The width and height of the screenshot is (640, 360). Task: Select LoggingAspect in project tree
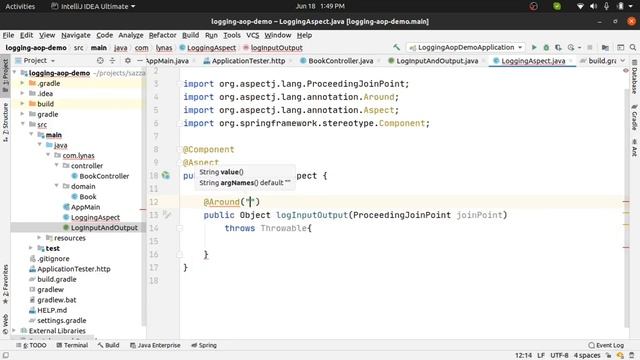tap(95, 217)
